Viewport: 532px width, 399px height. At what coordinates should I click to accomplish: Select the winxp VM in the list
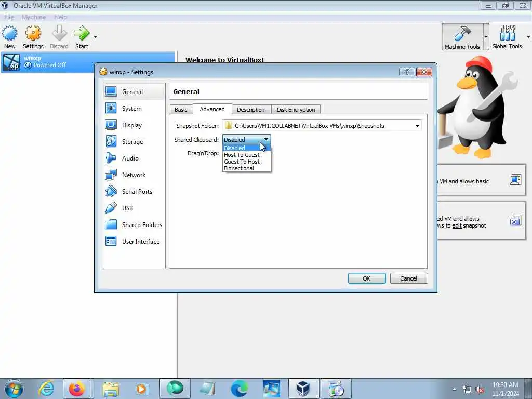tap(87, 62)
